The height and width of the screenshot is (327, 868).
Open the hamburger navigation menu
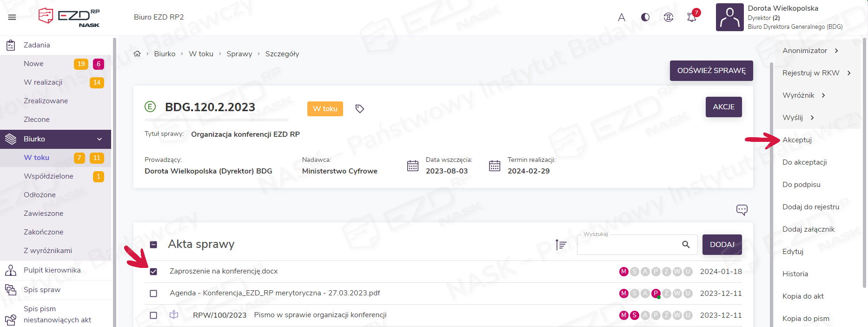12,17
